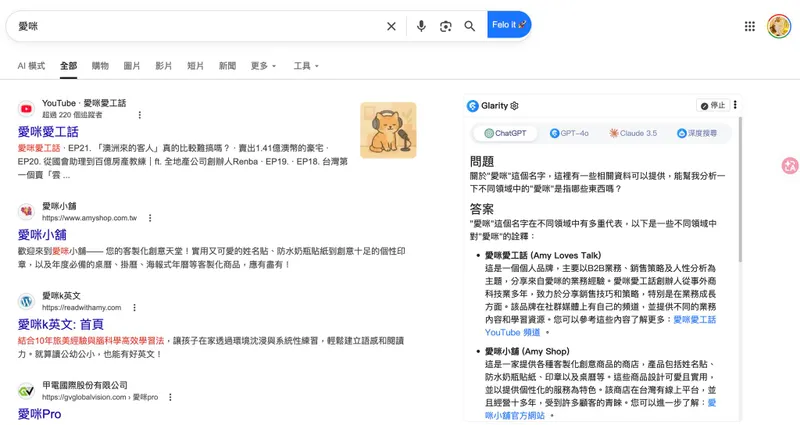Open the 愛咪愛工話 result title

48,132
